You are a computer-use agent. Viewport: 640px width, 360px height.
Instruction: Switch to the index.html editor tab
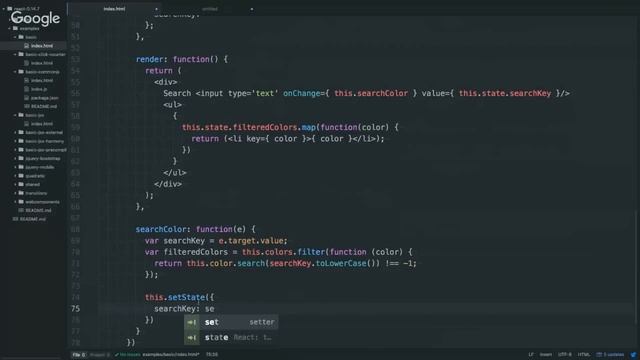tap(114, 9)
